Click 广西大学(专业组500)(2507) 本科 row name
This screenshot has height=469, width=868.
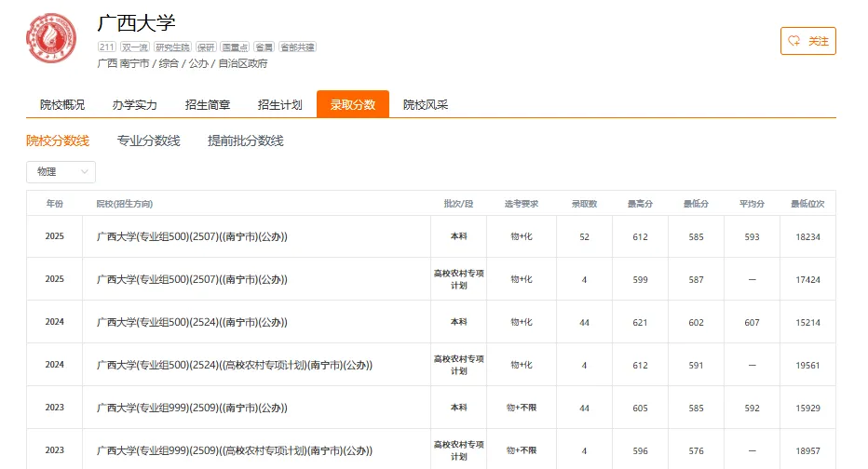[x=192, y=236]
